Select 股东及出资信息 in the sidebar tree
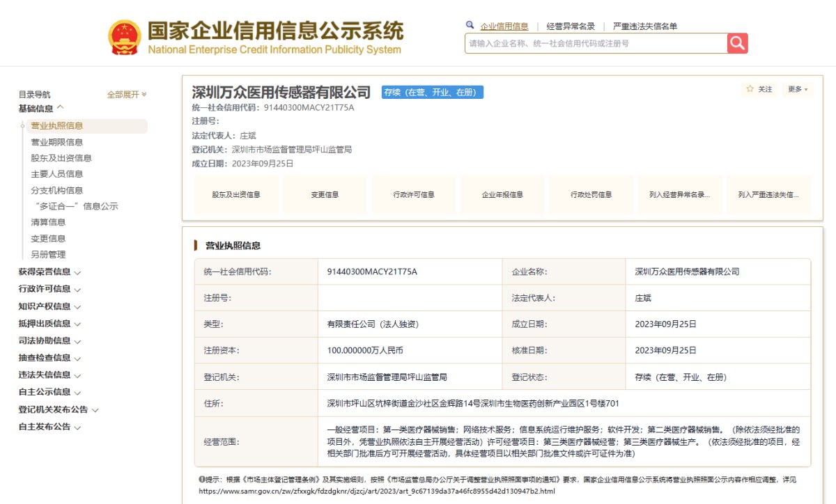The image size is (836, 504). (x=61, y=158)
